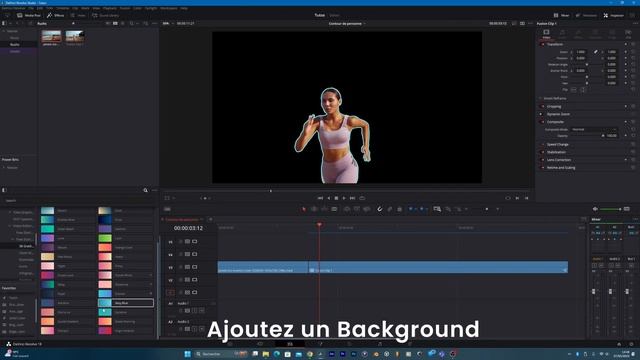Toggle the Effects panel button
The image size is (640, 360).
[x=56, y=16]
